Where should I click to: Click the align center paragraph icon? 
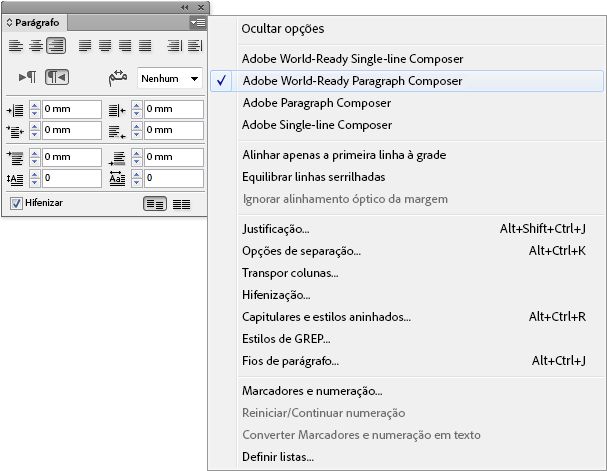tap(36, 46)
